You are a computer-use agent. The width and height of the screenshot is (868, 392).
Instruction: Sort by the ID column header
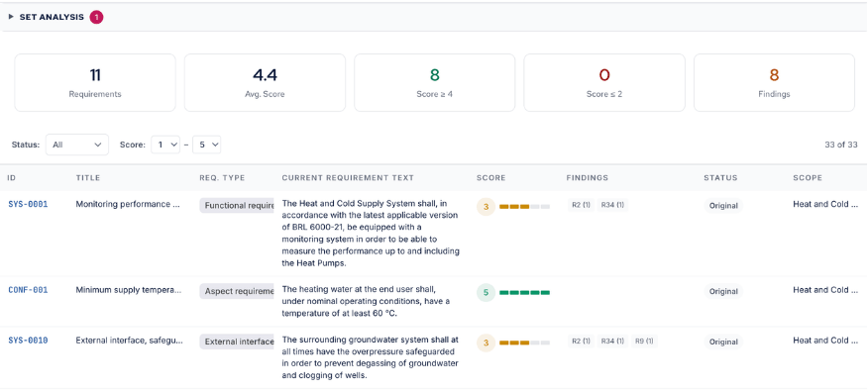click(x=12, y=178)
